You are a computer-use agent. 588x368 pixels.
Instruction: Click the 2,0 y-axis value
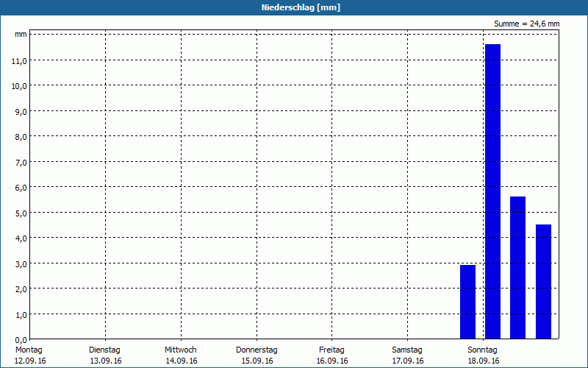(x=21, y=289)
